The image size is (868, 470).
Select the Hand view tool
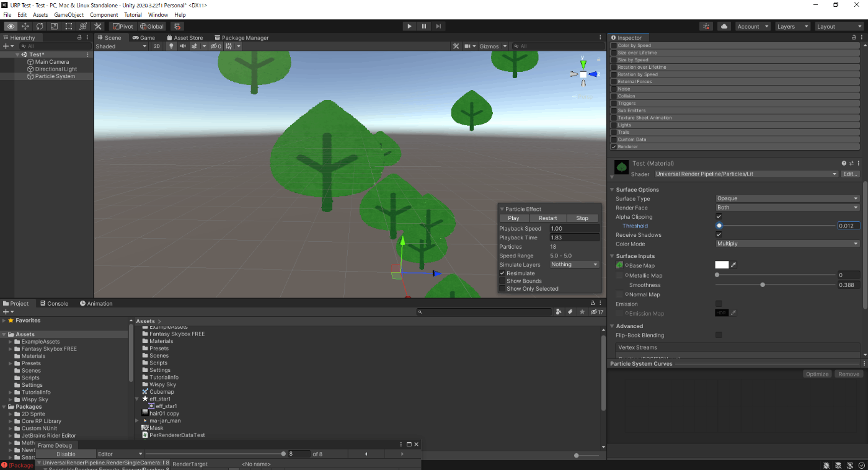pyautogui.click(x=11, y=26)
